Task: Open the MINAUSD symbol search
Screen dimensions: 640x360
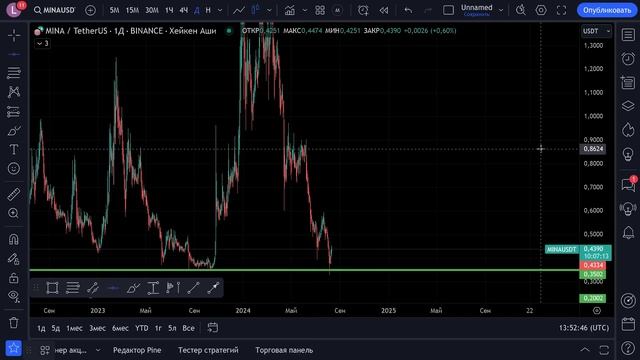Action: [55, 10]
